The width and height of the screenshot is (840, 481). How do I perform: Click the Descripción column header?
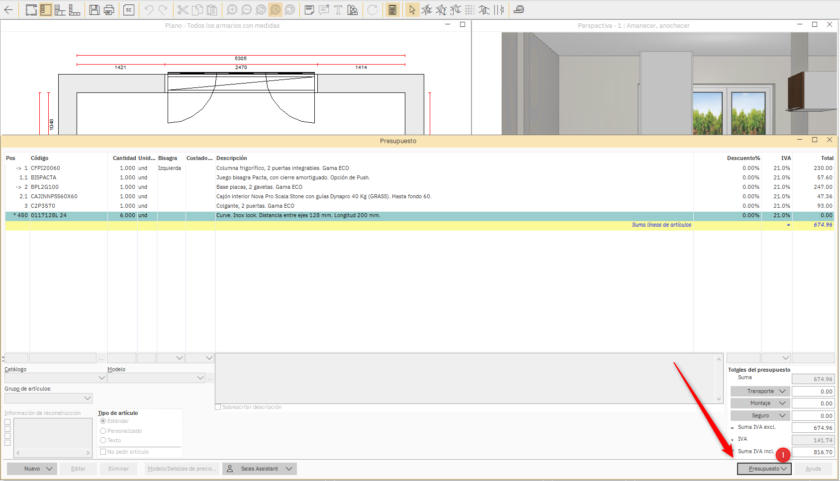[232, 158]
